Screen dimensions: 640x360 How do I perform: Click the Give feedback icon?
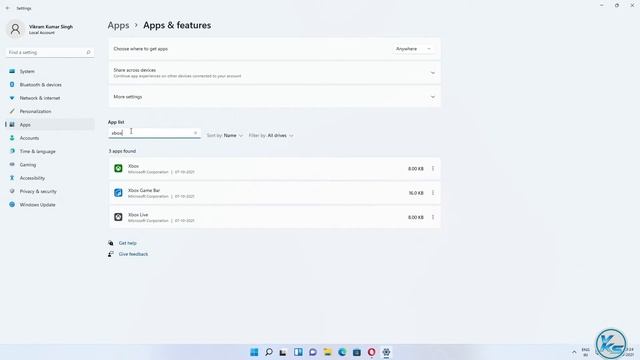(111, 254)
